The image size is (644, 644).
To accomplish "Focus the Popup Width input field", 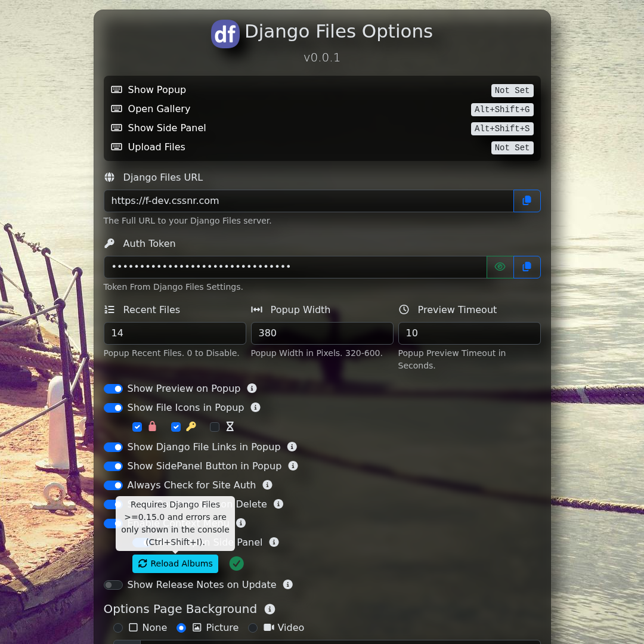I will pos(322,333).
